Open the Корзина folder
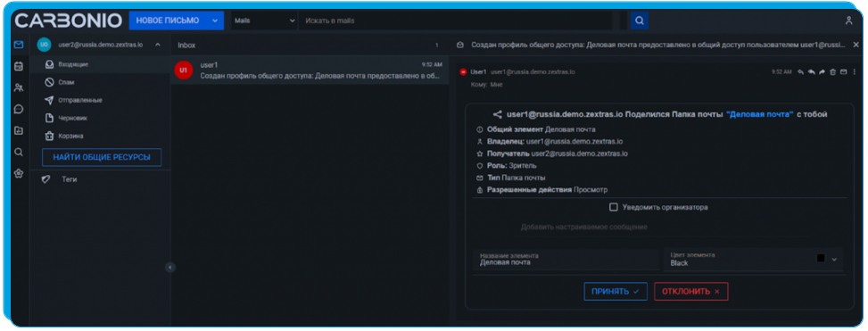The width and height of the screenshot is (868, 331). click(100, 136)
